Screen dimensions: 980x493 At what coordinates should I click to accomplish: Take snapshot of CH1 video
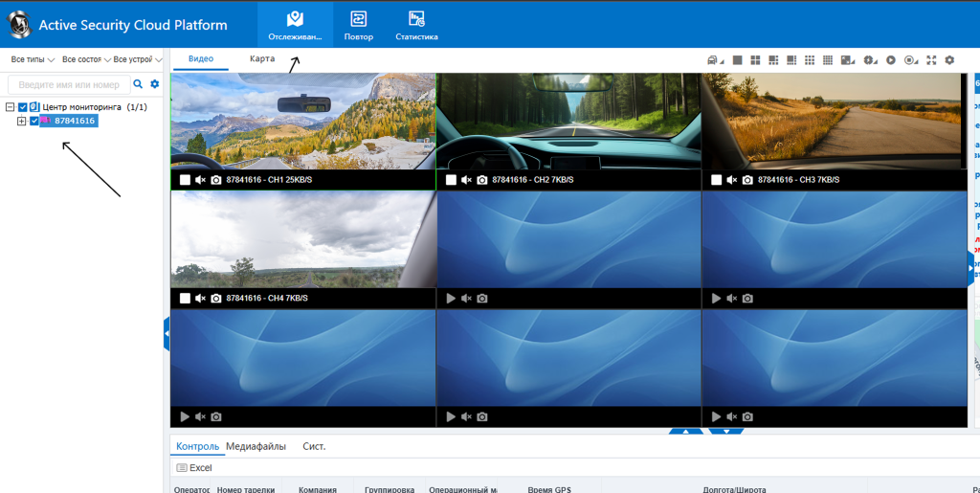click(216, 180)
